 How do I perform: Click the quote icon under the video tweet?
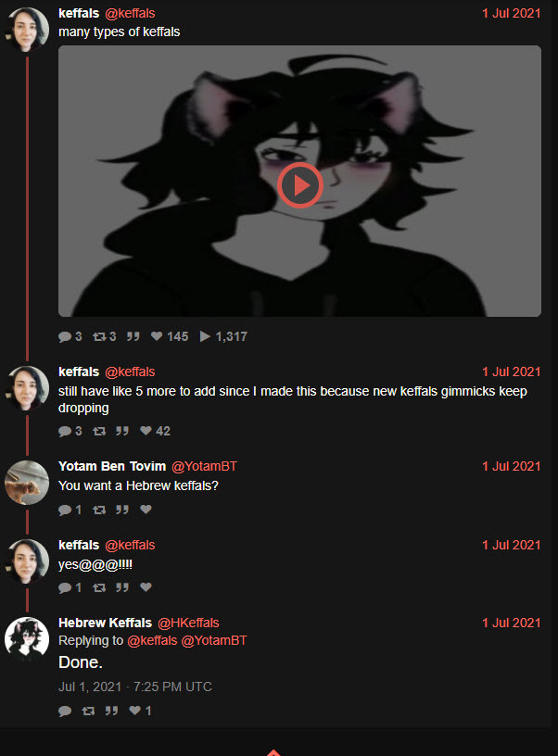click(133, 336)
